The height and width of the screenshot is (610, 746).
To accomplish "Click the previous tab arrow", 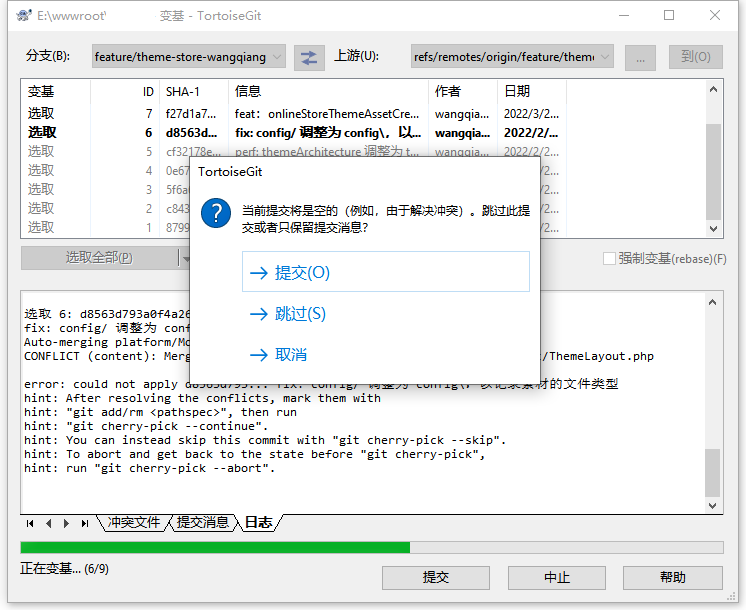I will 49,523.
